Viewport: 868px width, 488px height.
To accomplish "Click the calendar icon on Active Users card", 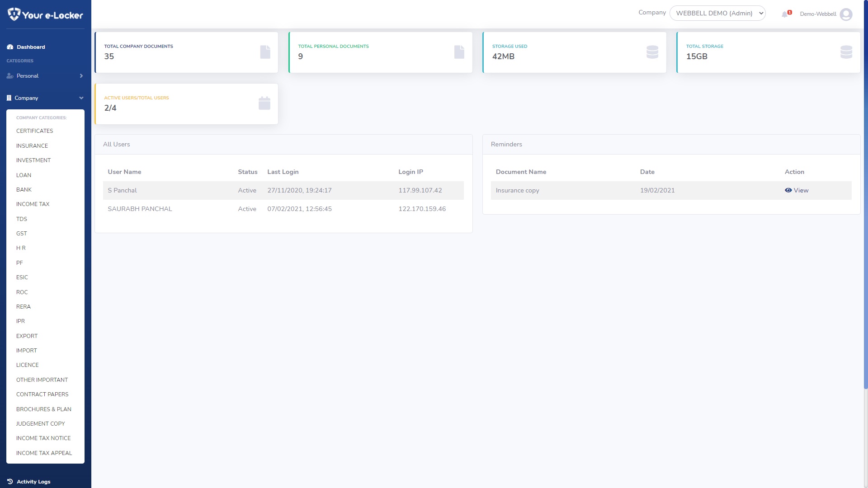I will tap(264, 103).
